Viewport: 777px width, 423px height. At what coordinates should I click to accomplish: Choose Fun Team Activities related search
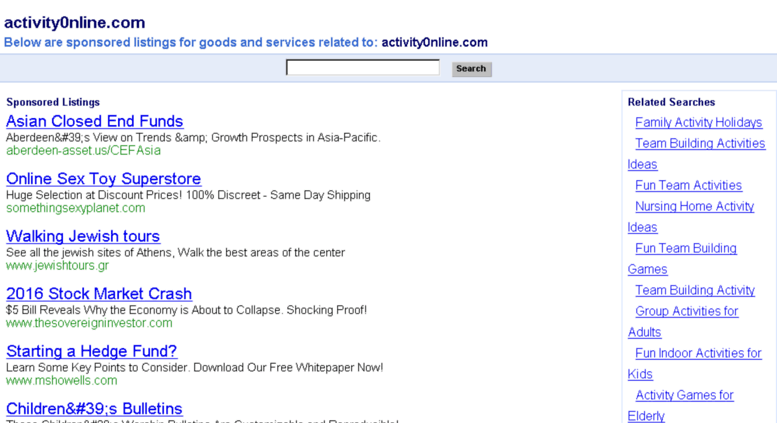688,186
